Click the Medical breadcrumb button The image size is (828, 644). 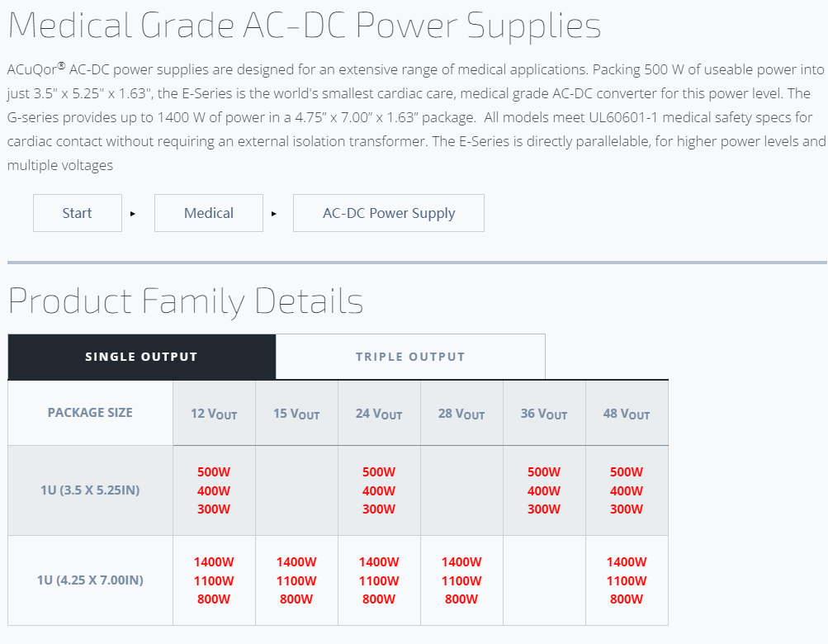[209, 213]
